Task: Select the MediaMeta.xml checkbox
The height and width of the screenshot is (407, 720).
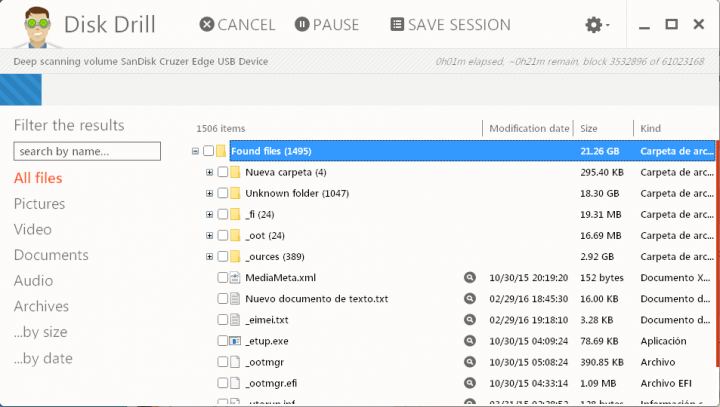Action: [x=223, y=277]
